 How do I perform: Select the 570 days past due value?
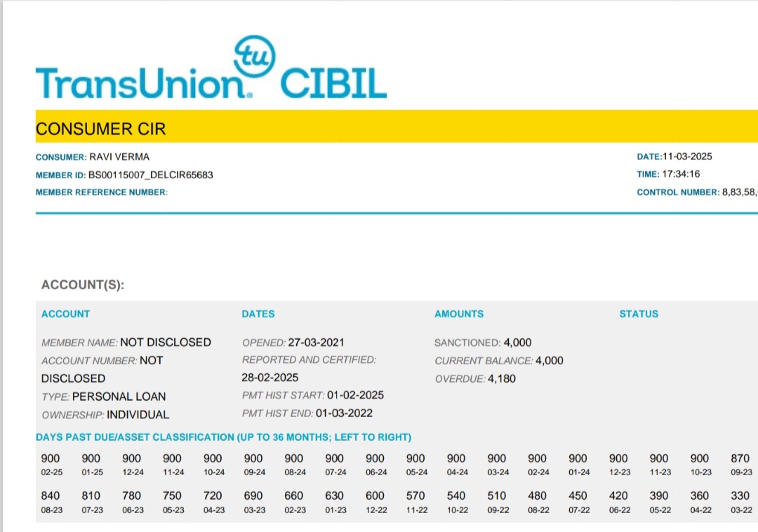coord(415,496)
